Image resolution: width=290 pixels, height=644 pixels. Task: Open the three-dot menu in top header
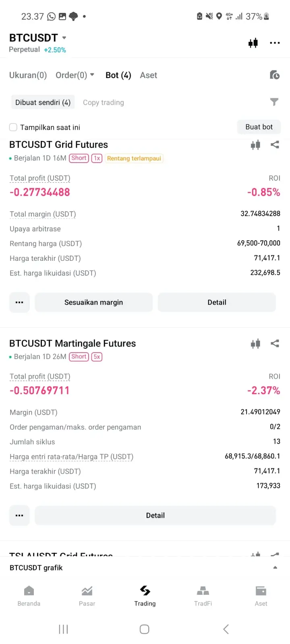(275, 43)
